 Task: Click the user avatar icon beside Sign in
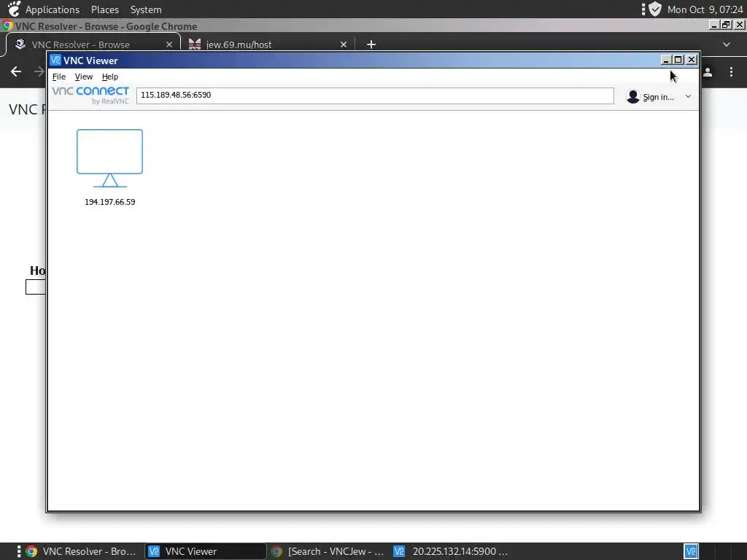[633, 97]
